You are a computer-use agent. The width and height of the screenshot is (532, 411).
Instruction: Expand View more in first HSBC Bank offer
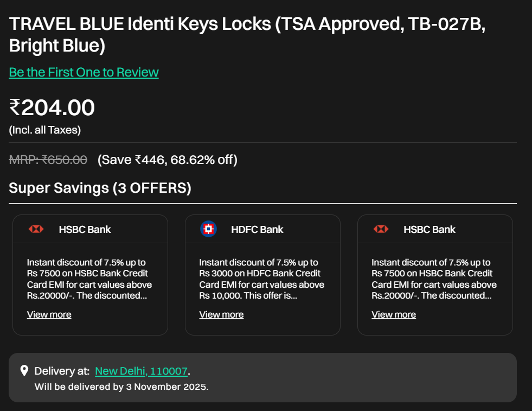tap(49, 314)
